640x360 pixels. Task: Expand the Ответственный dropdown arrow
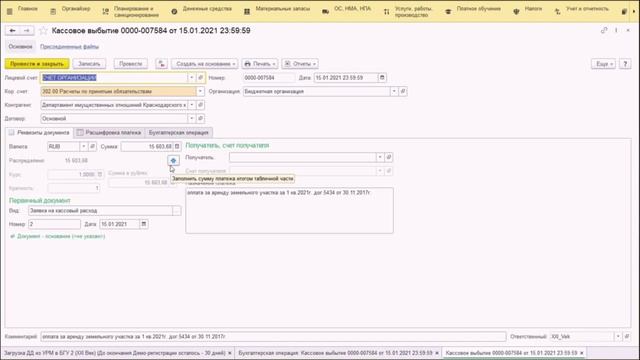[618, 336]
